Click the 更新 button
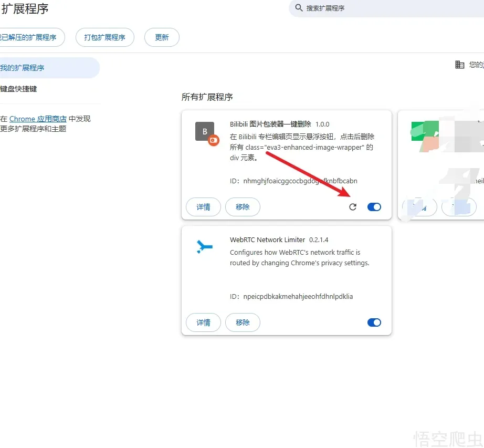Screen dimensions: 484x448 point(162,37)
